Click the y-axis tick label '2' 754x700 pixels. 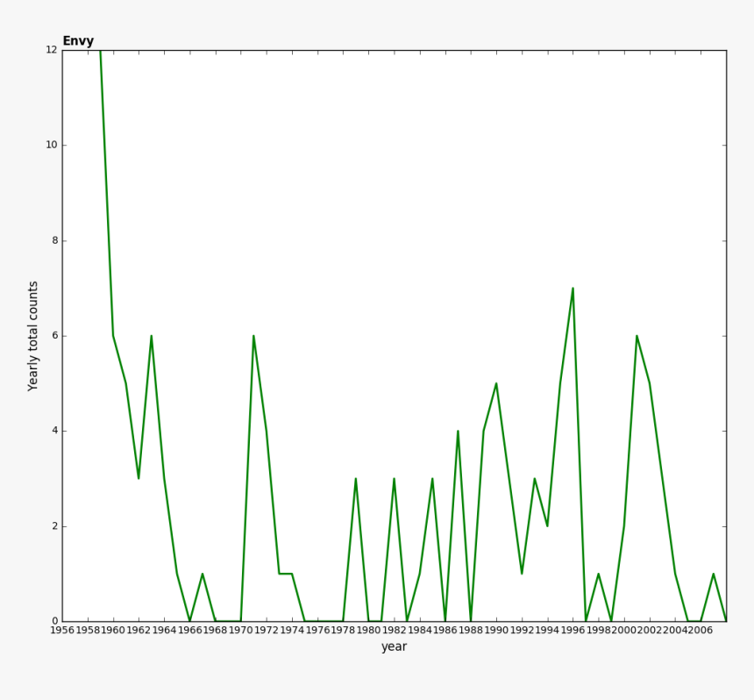(x=55, y=526)
